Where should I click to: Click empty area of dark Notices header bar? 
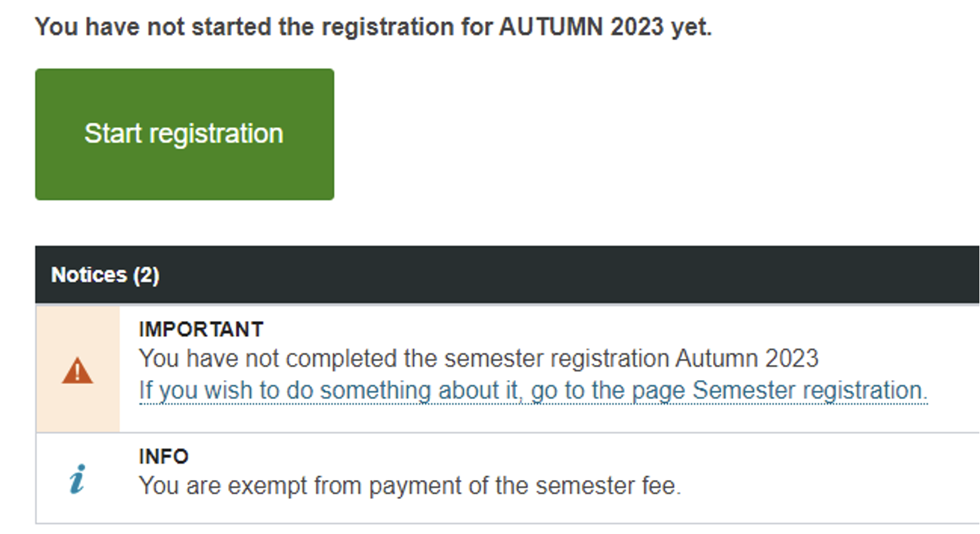click(565, 275)
